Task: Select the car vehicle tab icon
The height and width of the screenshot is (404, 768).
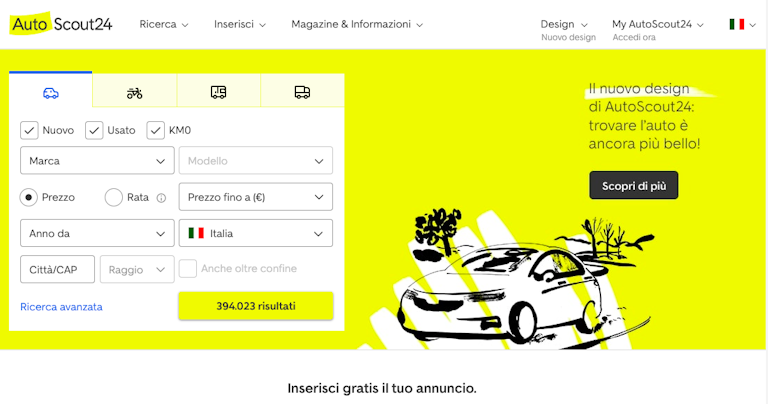Action: 50,93
